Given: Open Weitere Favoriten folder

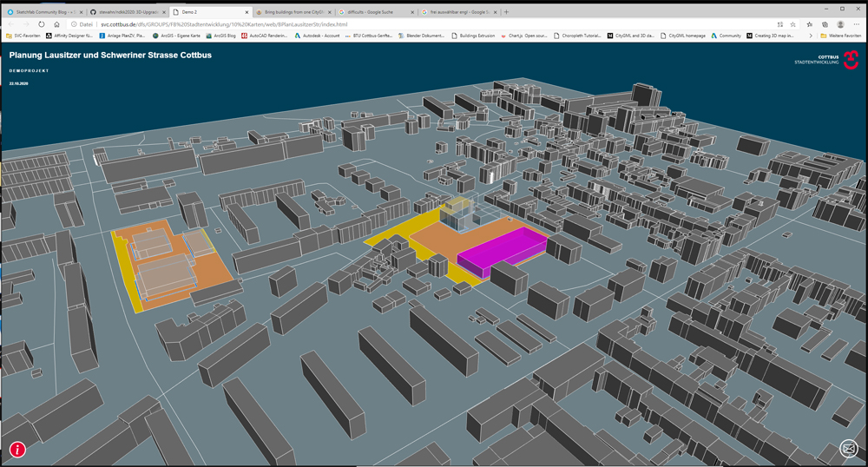Looking at the screenshot, I should coord(840,36).
